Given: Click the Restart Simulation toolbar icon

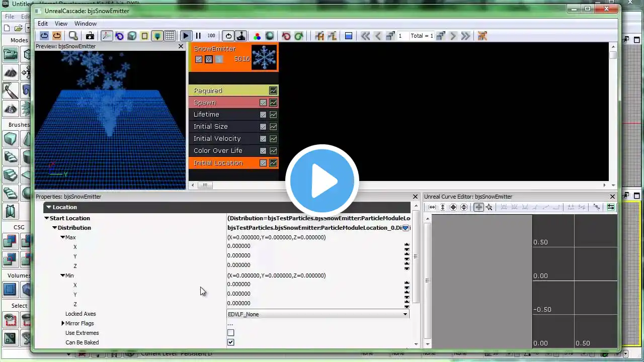Looking at the screenshot, I should 44,36.
